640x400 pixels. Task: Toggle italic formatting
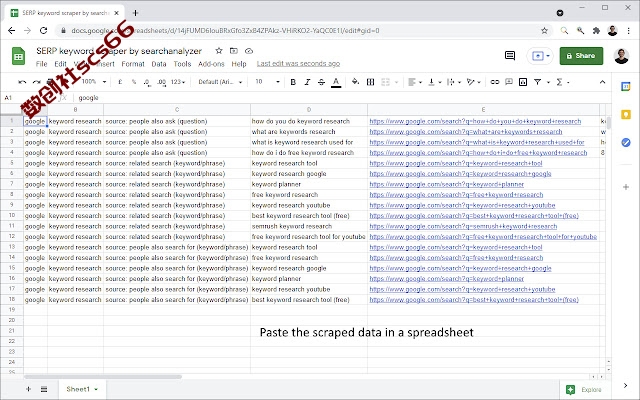307,82
